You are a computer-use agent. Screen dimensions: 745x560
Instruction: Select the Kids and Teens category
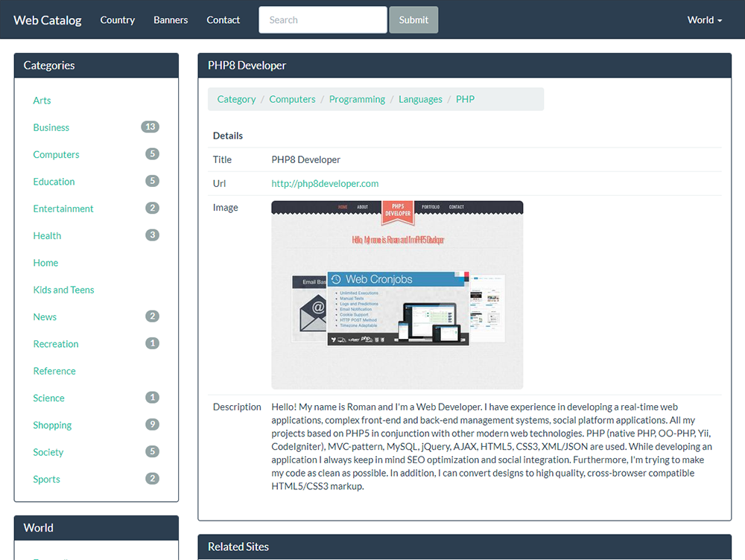[x=63, y=289]
